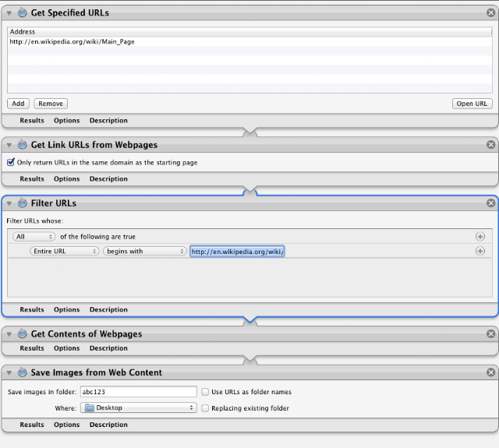Click the Safari icon of Get Link URLs from Webpages
The image size is (499, 448).
23,145
